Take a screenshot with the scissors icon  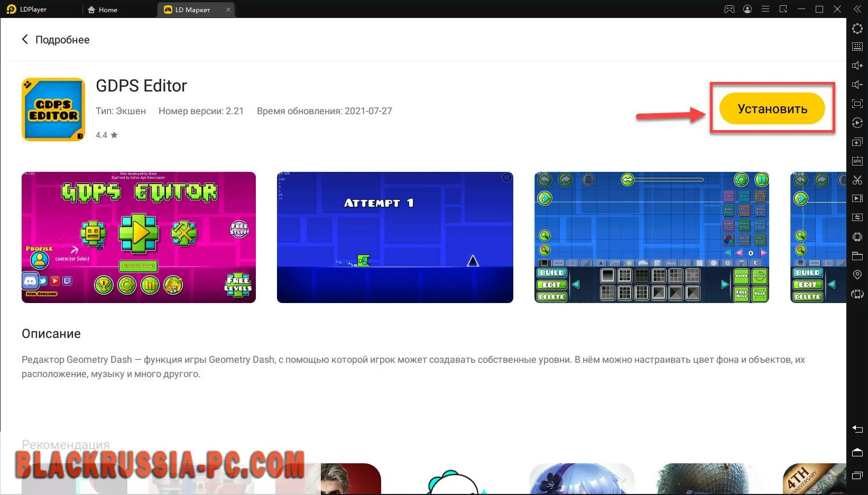[x=857, y=180]
